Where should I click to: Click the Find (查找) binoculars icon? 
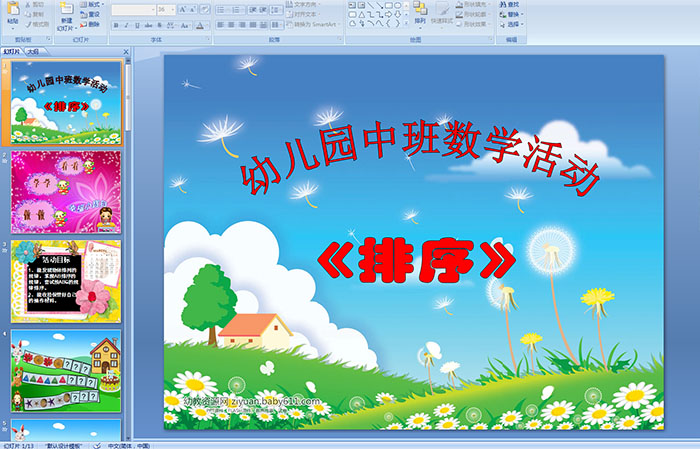tap(503, 4)
